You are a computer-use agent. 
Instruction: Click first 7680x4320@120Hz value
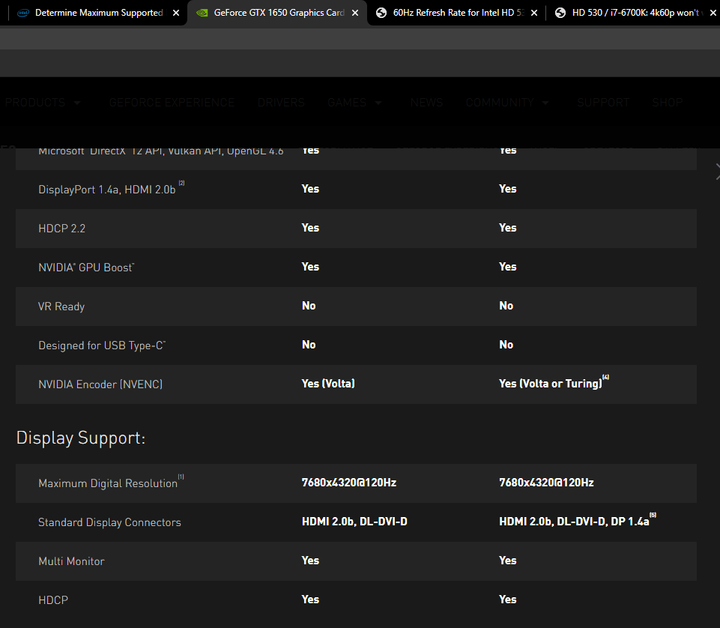tap(349, 482)
